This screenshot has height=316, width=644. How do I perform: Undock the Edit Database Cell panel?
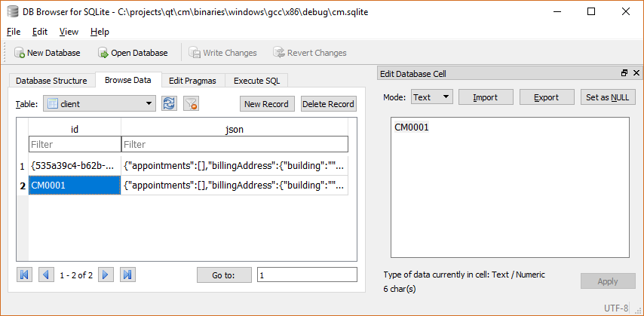coord(624,73)
